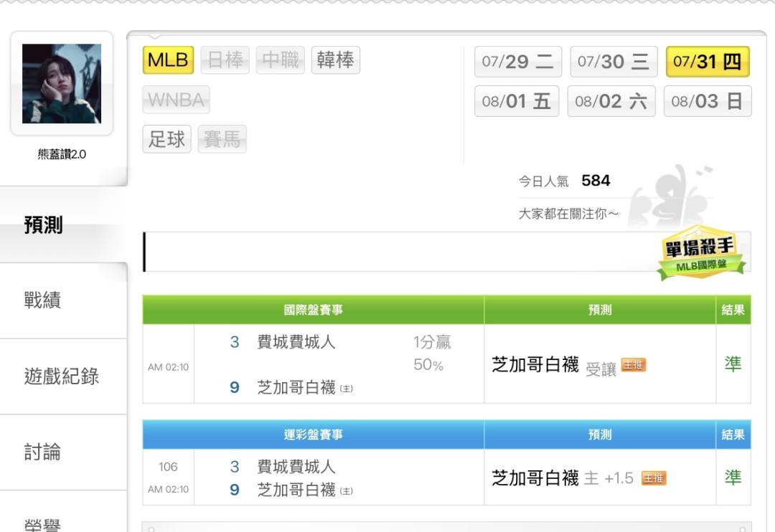Select the 賽馬 sport tab
This screenshot has height=532, width=775.
pyautogui.click(x=222, y=139)
